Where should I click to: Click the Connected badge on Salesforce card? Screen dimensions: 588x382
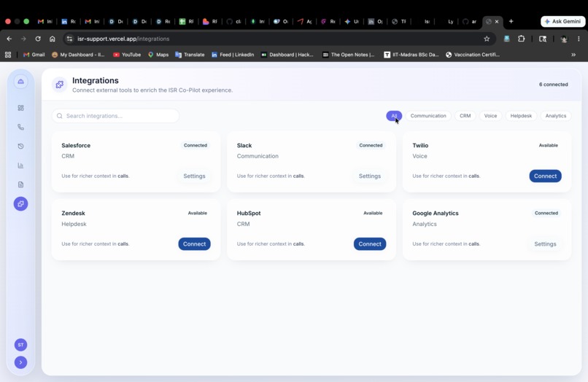tap(196, 146)
